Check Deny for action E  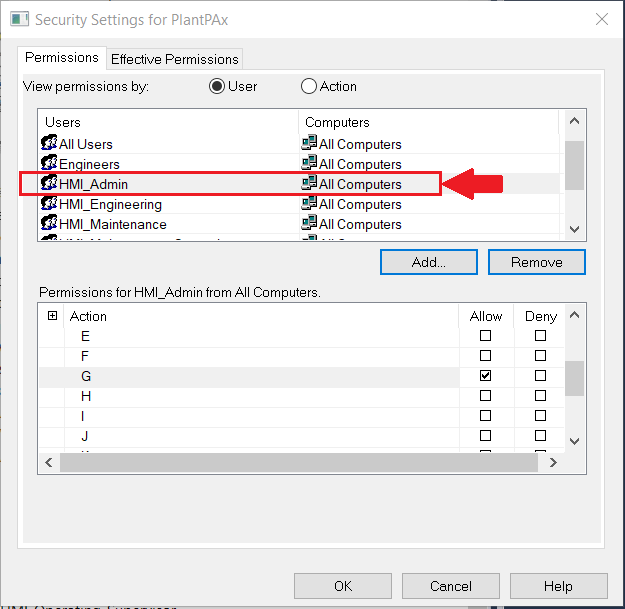(x=540, y=336)
